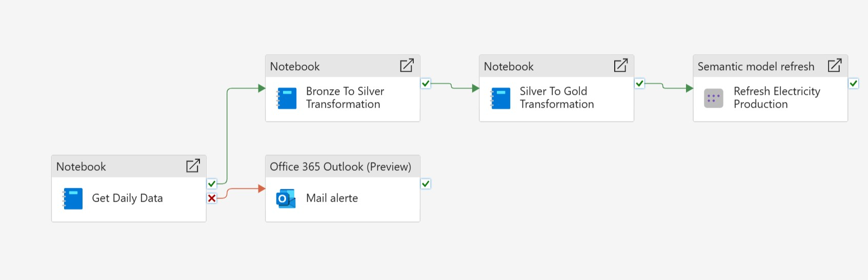Image resolution: width=868 pixels, height=280 pixels.
Task: Click the Outlook icon in Mail alerte
Action: coord(286,198)
